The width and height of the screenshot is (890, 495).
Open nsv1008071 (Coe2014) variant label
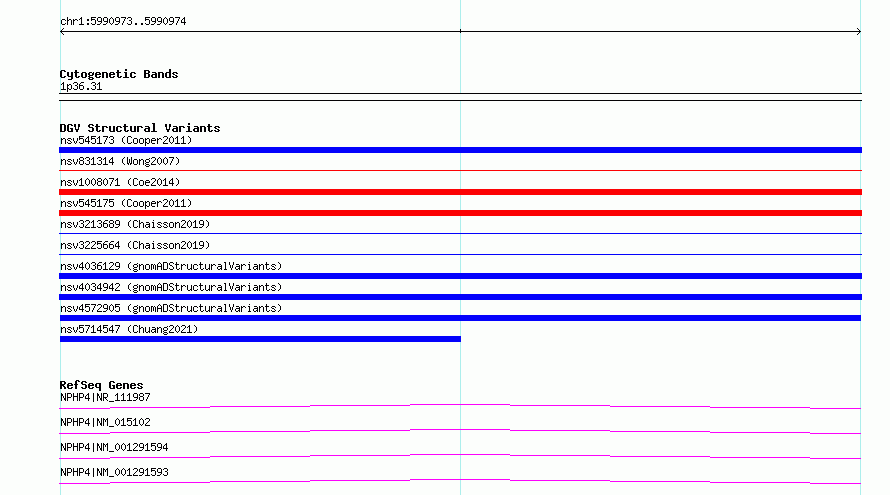pos(120,182)
